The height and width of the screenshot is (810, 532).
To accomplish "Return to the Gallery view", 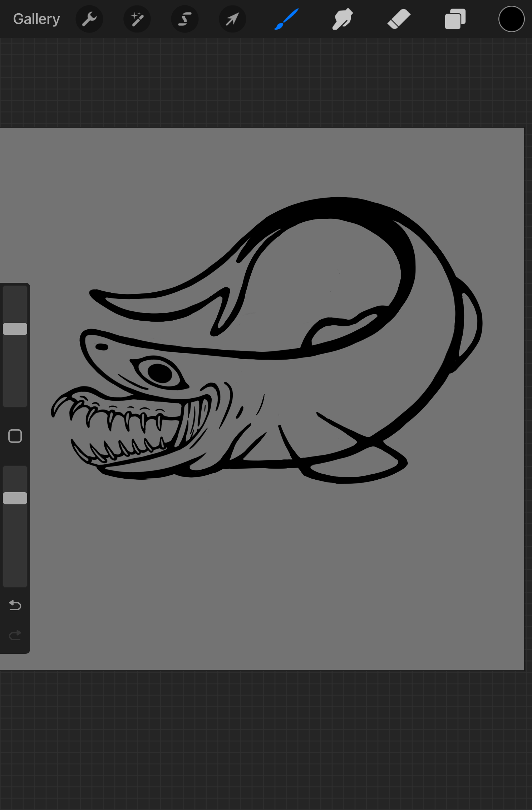I will pos(36,19).
